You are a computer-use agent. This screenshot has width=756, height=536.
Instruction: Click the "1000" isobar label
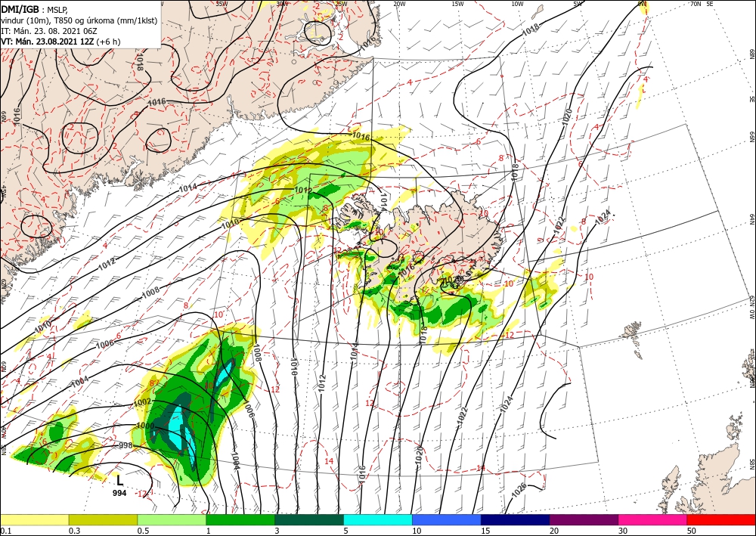(x=145, y=426)
